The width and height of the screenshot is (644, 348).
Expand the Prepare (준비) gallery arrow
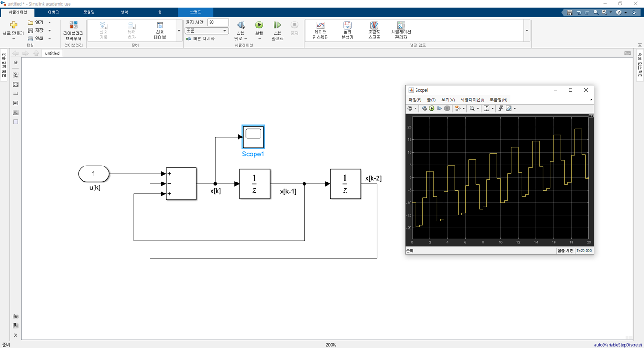click(179, 31)
